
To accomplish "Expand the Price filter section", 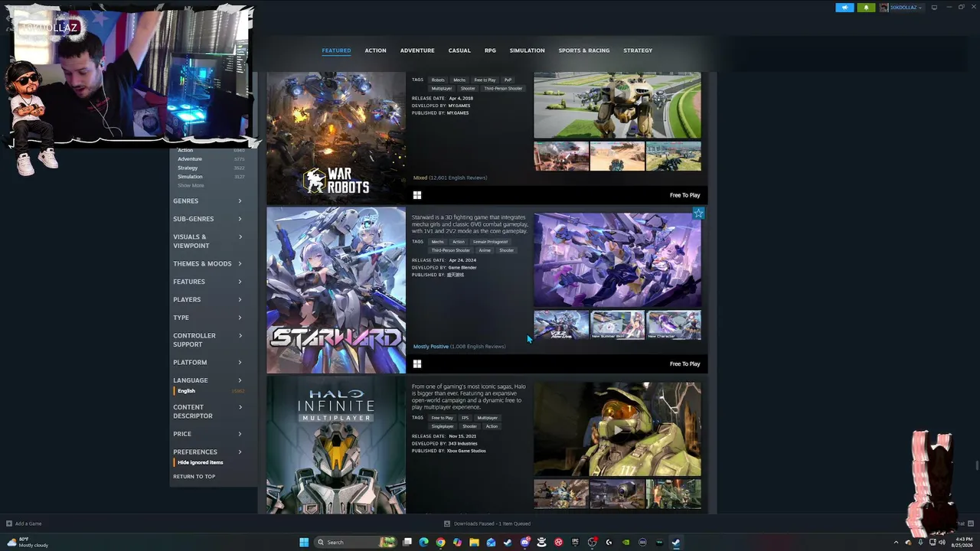I will [207, 434].
